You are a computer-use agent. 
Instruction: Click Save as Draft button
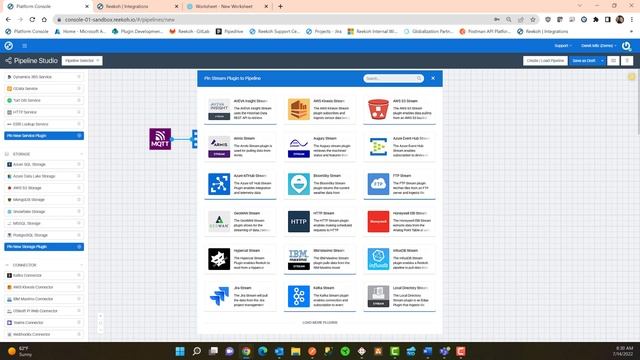click(584, 61)
